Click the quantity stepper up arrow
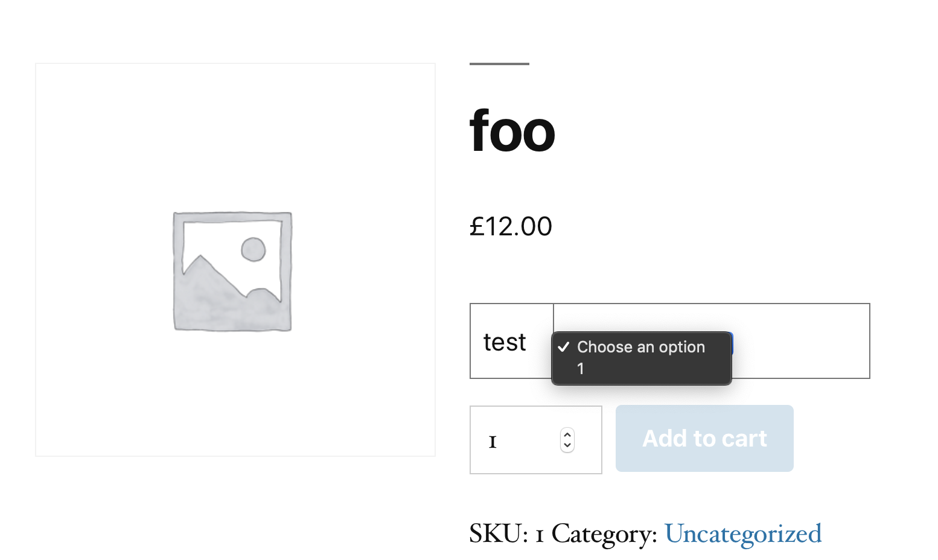938x560 pixels. tap(566, 435)
